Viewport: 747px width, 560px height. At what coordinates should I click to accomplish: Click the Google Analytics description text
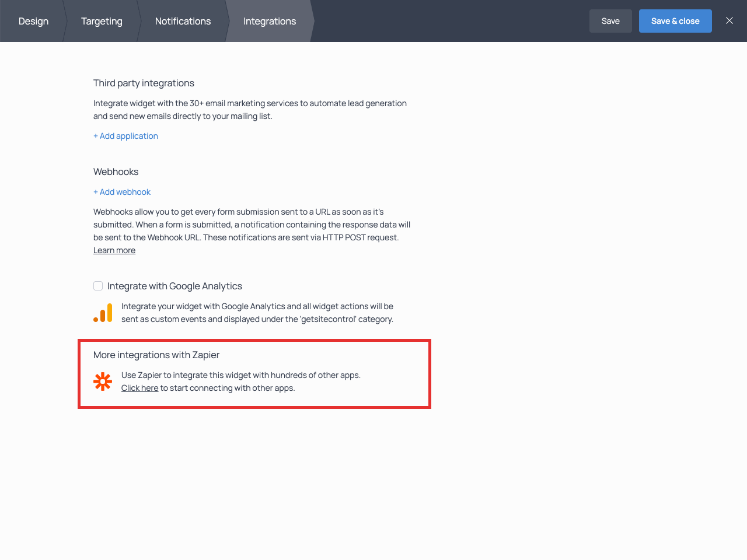click(257, 313)
